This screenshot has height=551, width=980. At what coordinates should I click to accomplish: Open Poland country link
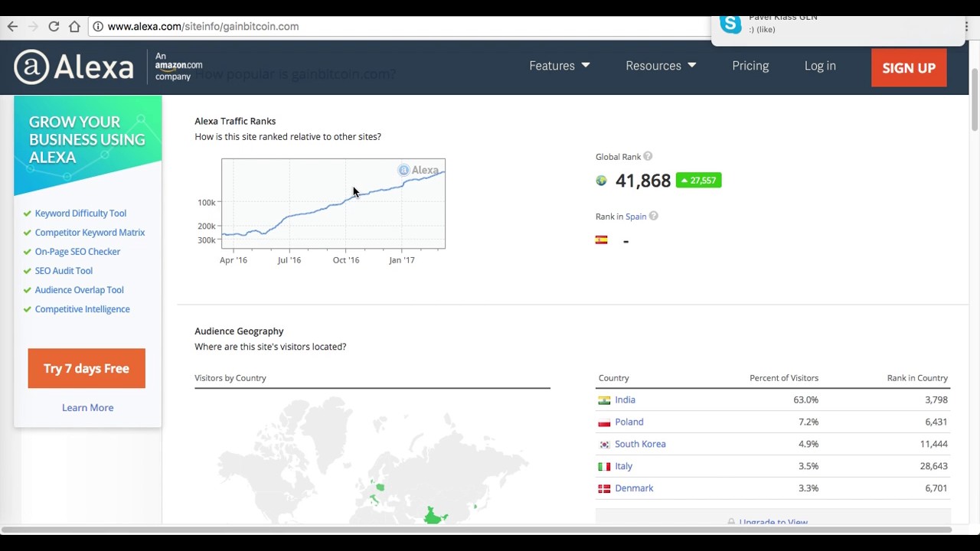coord(629,422)
